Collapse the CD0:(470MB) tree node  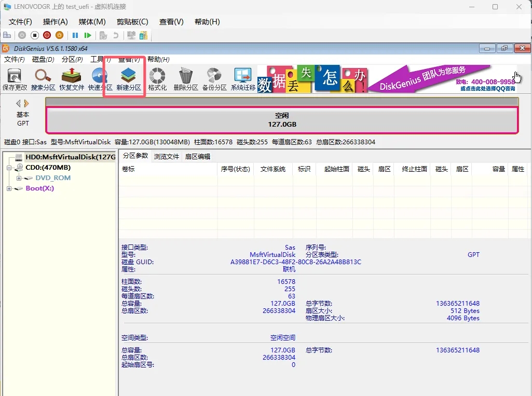click(x=9, y=168)
